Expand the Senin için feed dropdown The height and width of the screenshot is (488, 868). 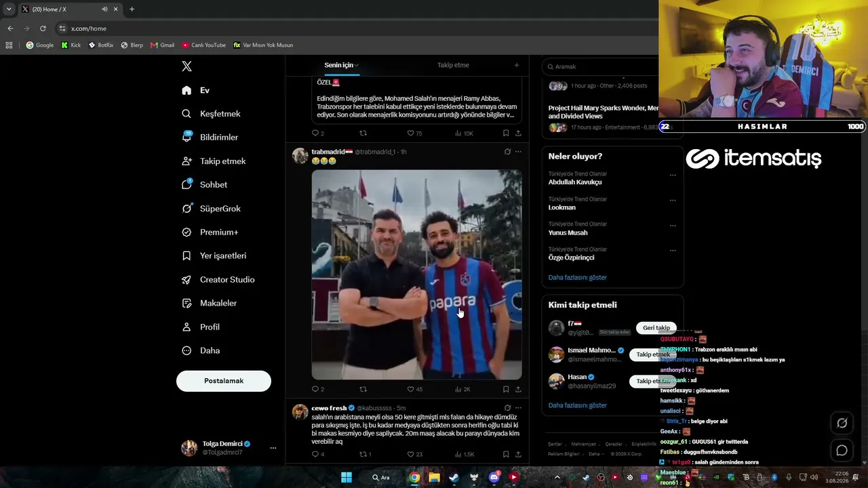[x=357, y=65]
